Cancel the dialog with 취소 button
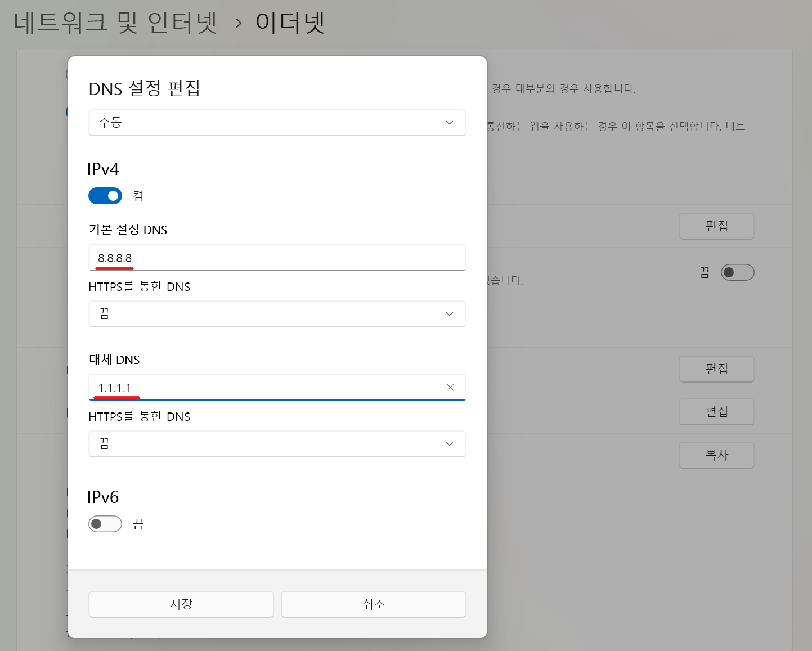This screenshot has width=812, height=651. [374, 604]
